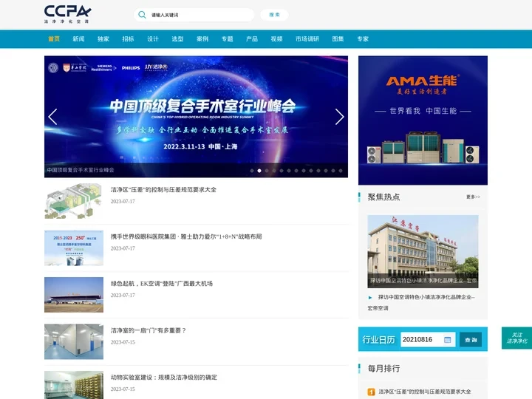Click the 每月排行 section heading
Screen dimensions: 532x399
(x=383, y=369)
